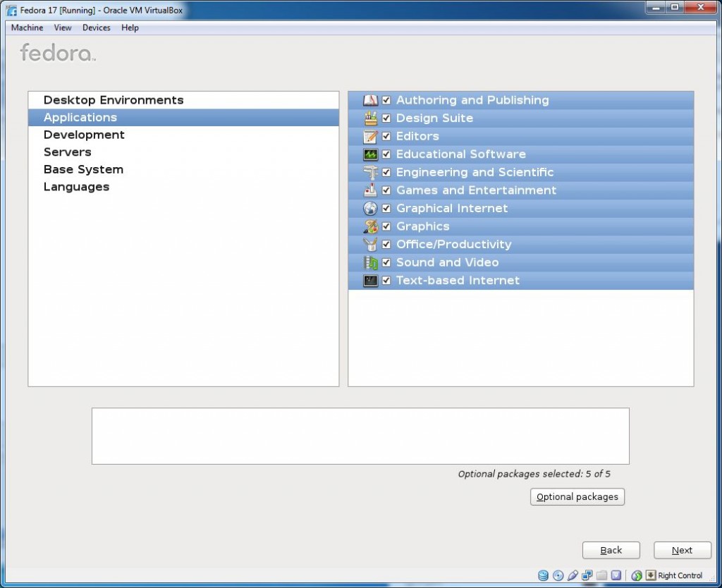Image resolution: width=722 pixels, height=588 pixels.
Task: Select the Sound and Video label
Action: [x=447, y=262]
